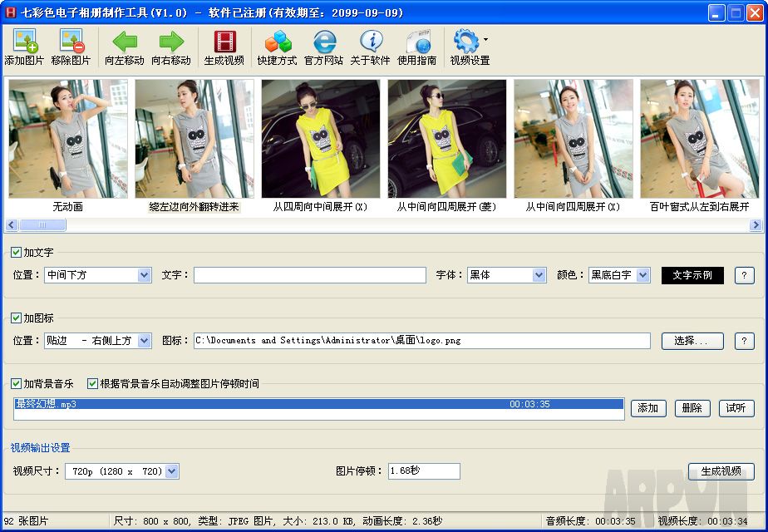The height and width of the screenshot is (532, 768).
Task: Expand the 视频设置 small dropdown arrow
Action: (x=485, y=39)
